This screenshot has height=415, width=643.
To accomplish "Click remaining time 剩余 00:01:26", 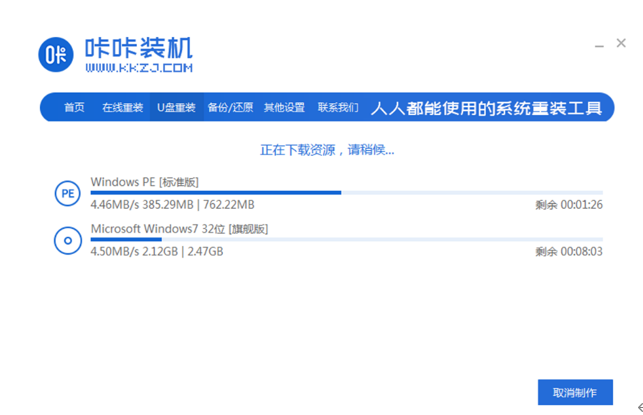I will click(x=569, y=205).
